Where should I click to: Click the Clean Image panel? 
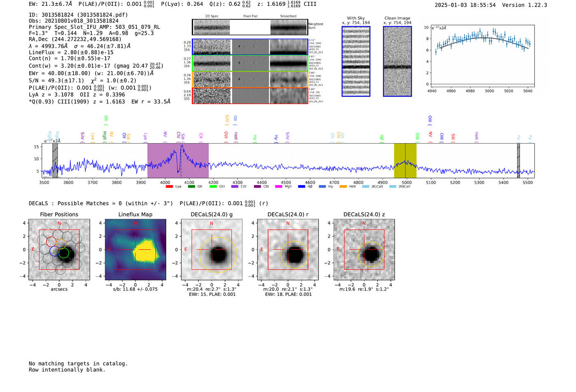[x=397, y=61]
